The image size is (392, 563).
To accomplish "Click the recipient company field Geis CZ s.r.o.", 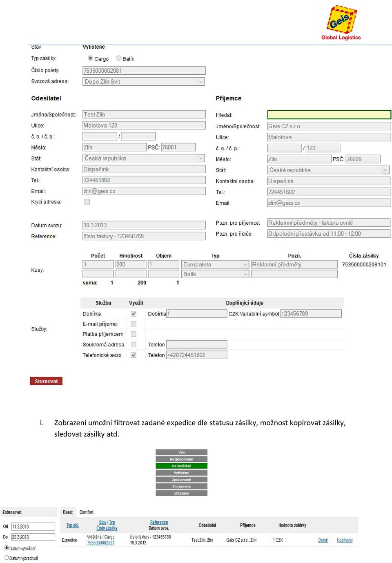I will click(329, 126).
